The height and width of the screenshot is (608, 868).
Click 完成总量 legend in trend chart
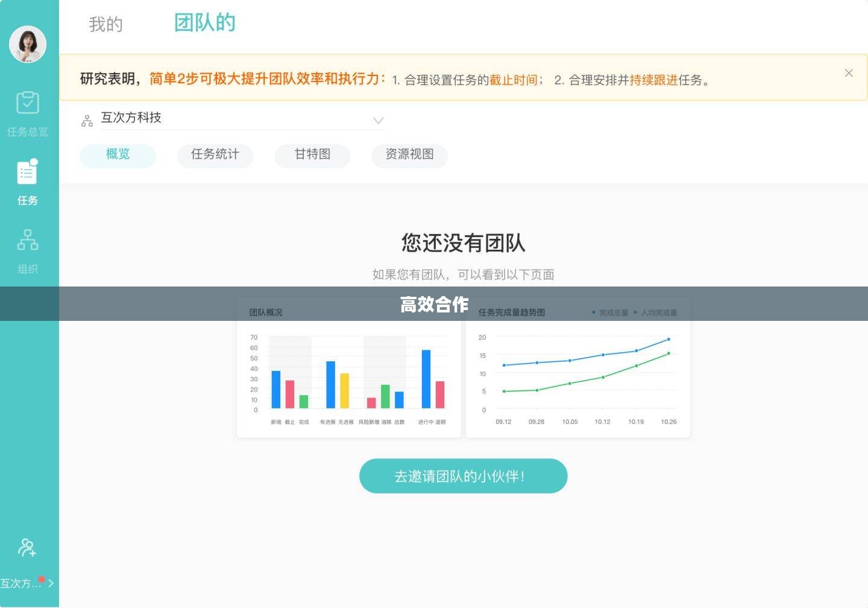[610, 312]
